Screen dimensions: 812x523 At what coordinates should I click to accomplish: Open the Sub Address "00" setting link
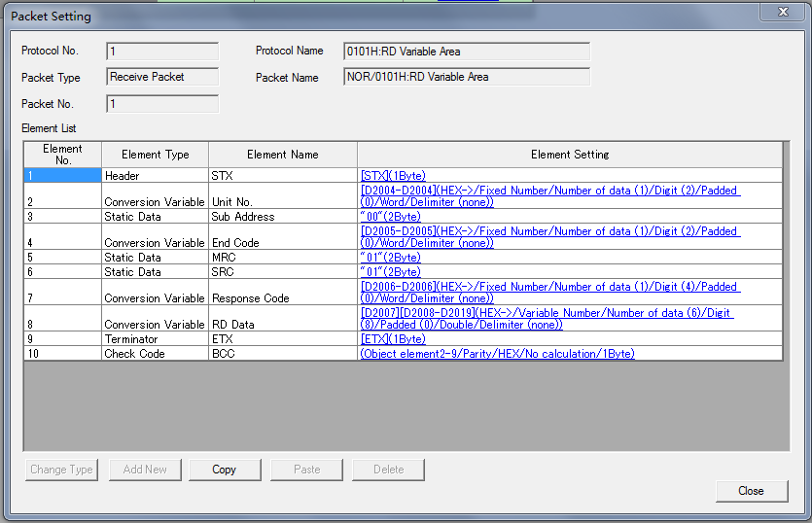[391, 217]
